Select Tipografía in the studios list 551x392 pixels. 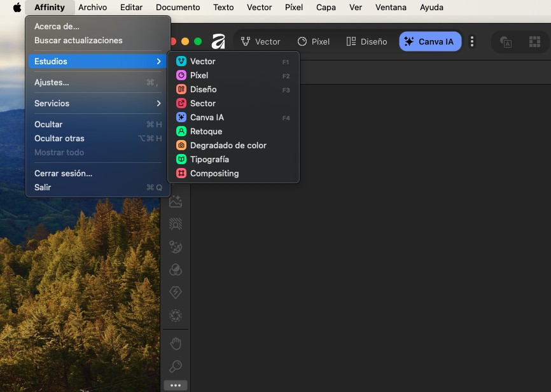point(209,159)
